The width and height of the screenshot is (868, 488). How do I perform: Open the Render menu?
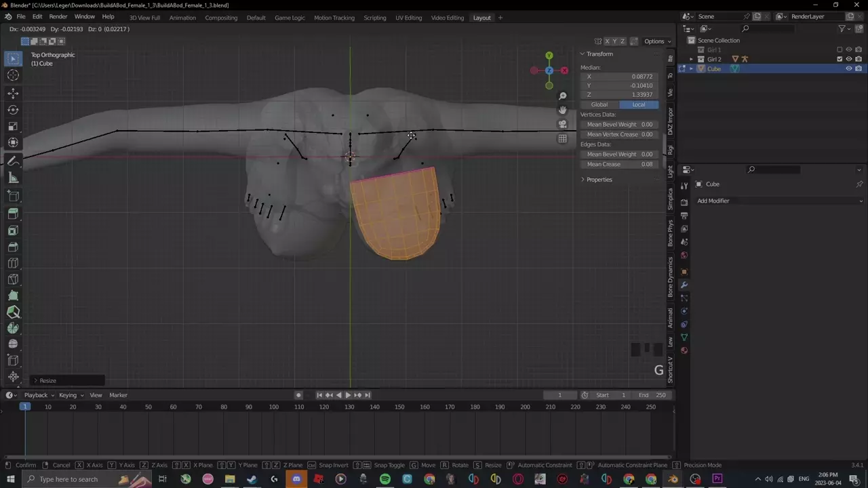coord(58,16)
